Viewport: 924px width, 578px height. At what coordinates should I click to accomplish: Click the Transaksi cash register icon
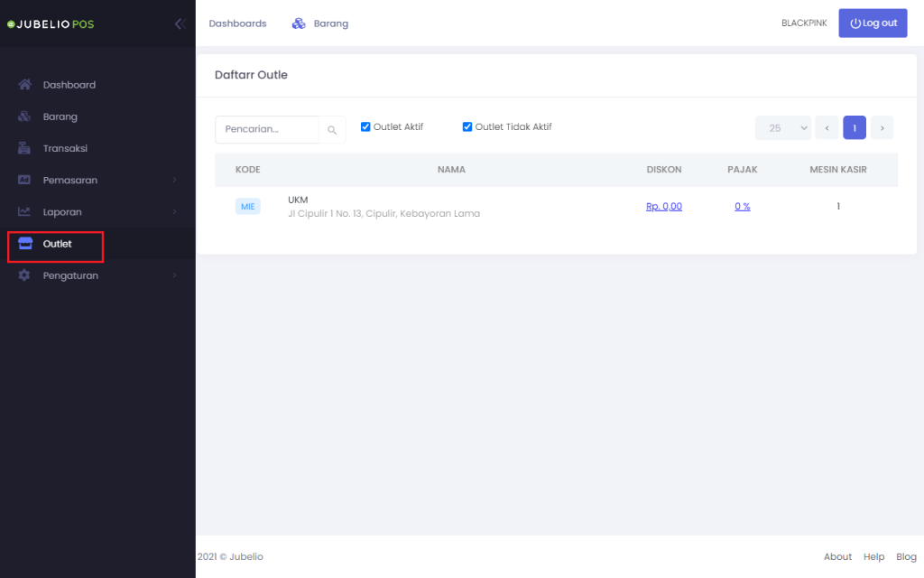(x=24, y=148)
